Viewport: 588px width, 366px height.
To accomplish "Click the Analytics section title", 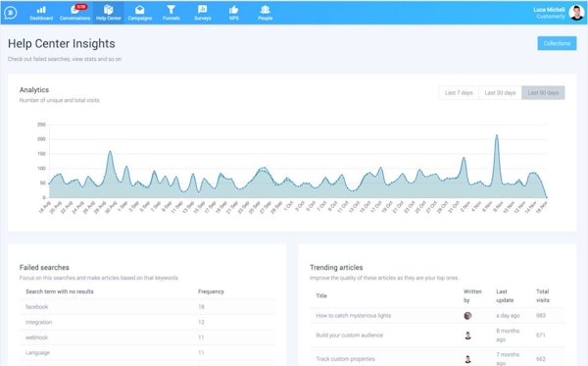I will click(x=34, y=89).
